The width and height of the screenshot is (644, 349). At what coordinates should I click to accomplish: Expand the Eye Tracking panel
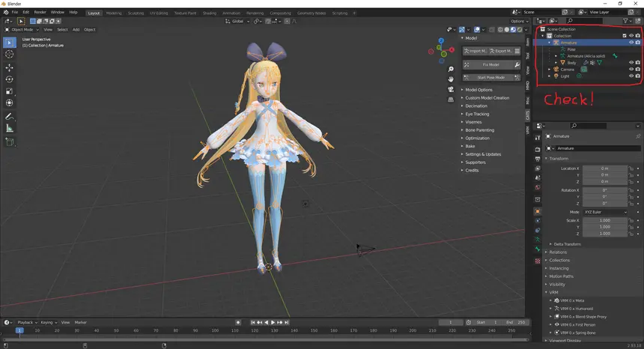click(477, 114)
